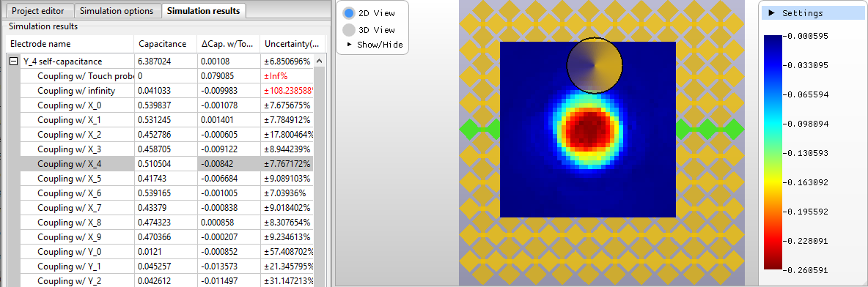Expand the Settings panel arrow
This screenshot has width=868, height=287.
click(x=772, y=13)
